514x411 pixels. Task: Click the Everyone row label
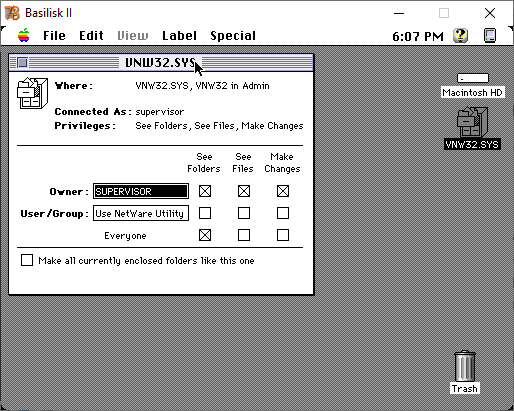125,236
